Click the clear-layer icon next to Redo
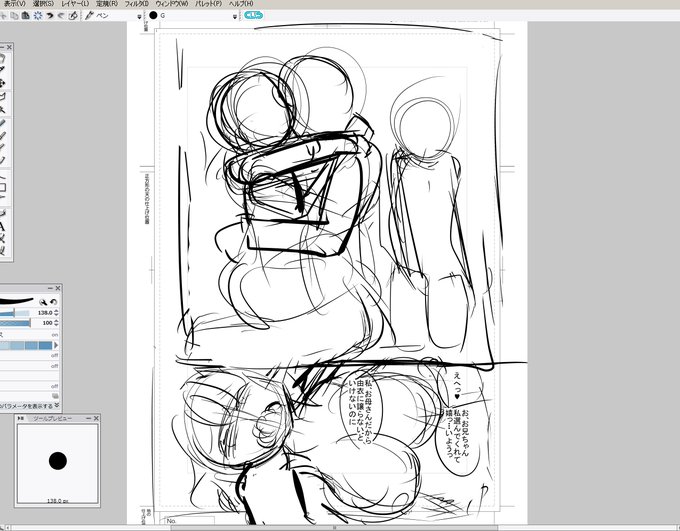Screen dimensions: 680x531 tap(73, 16)
